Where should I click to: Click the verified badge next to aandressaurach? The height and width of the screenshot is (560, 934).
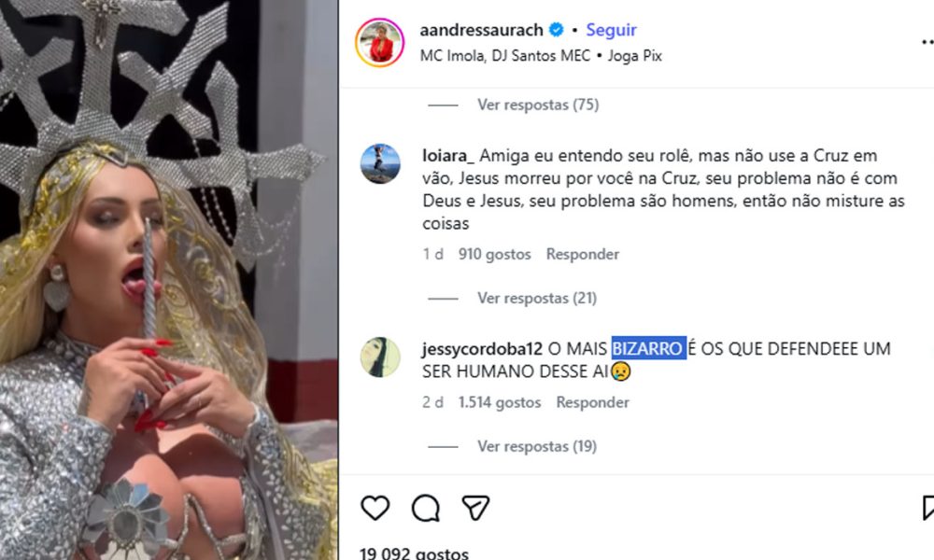point(557,30)
